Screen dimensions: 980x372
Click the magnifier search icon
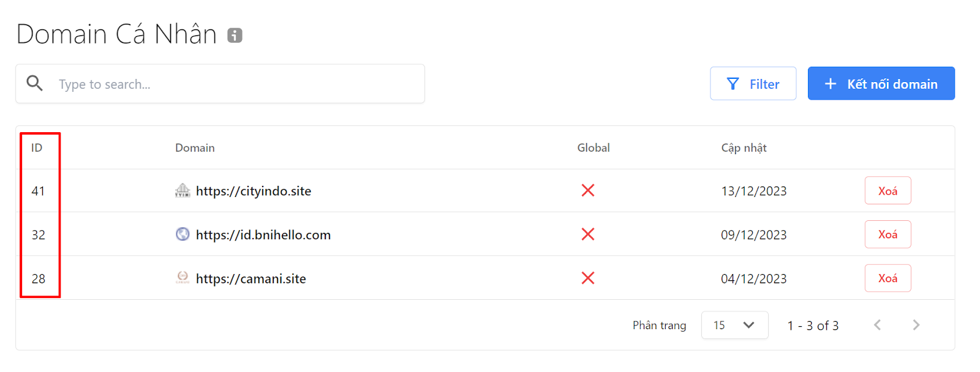[x=35, y=83]
